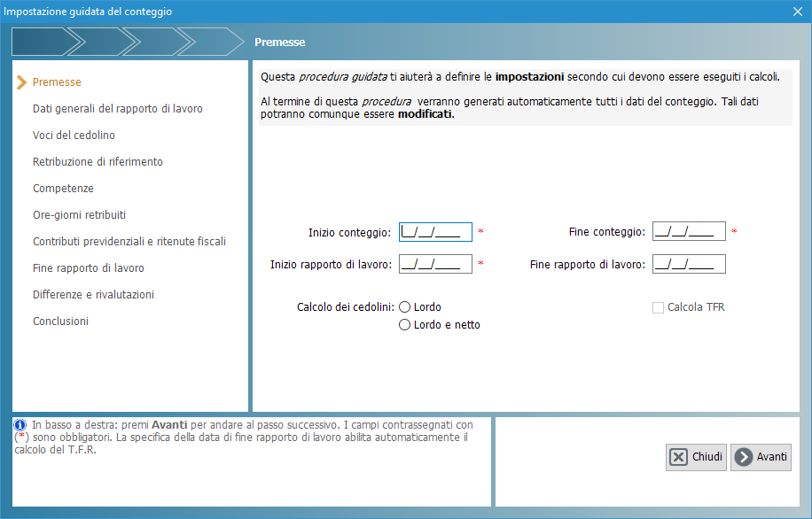Toggle the Calcola TFR checkbox
Viewport: 812px width, 519px height.
pyautogui.click(x=658, y=307)
